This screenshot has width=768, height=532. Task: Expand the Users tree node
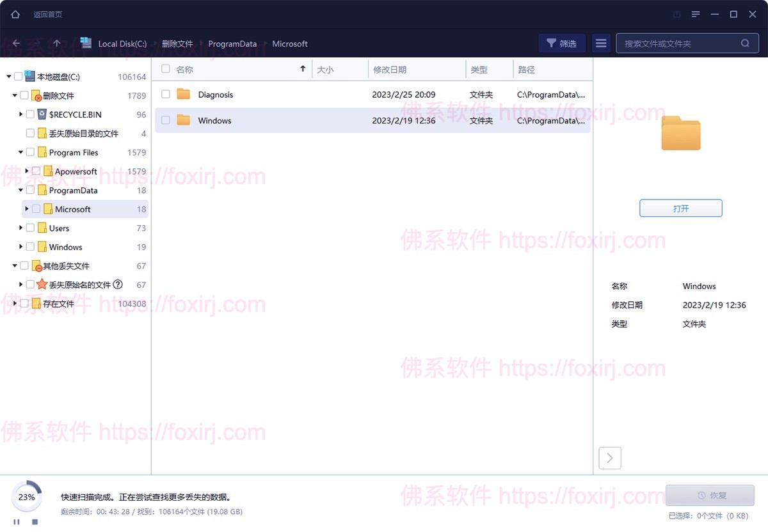tap(21, 228)
